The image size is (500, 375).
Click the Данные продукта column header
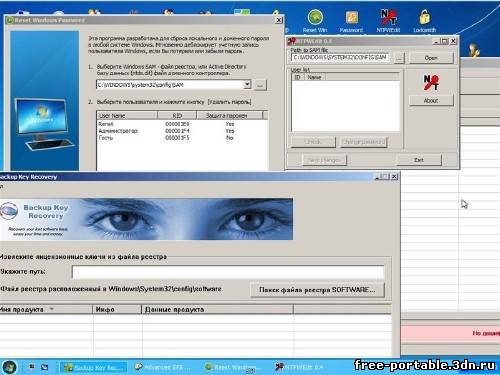pos(218,309)
